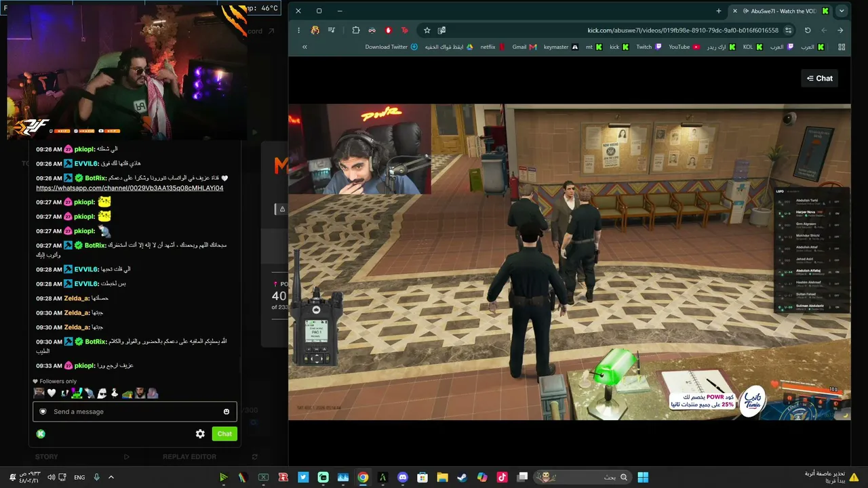Open the browser Extensions puzzle icon
The width and height of the screenshot is (868, 488).
(355, 30)
